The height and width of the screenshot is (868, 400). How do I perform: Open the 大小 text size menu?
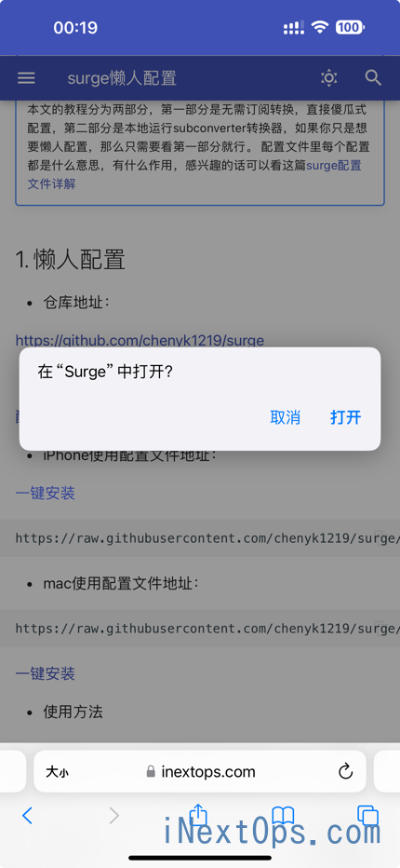tap(57, 772)
